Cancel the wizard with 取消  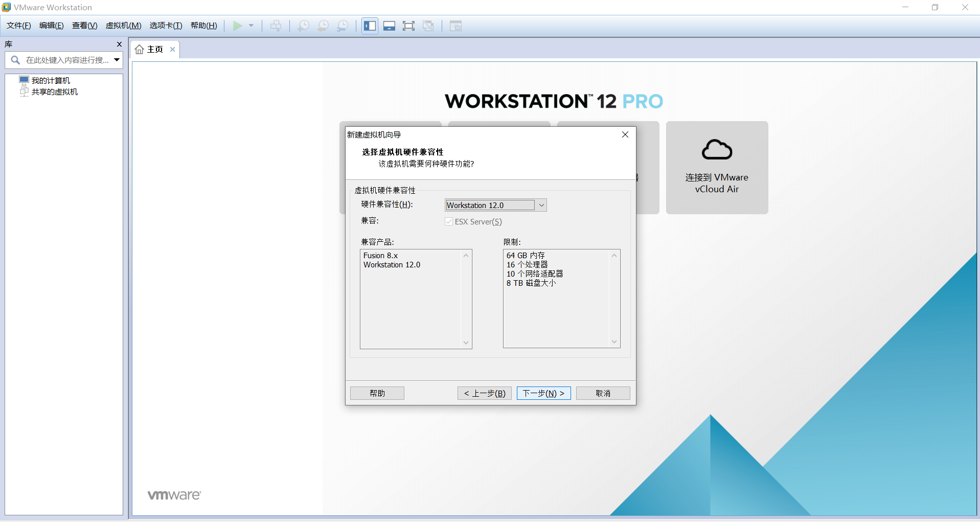click(x=603, y=393)
